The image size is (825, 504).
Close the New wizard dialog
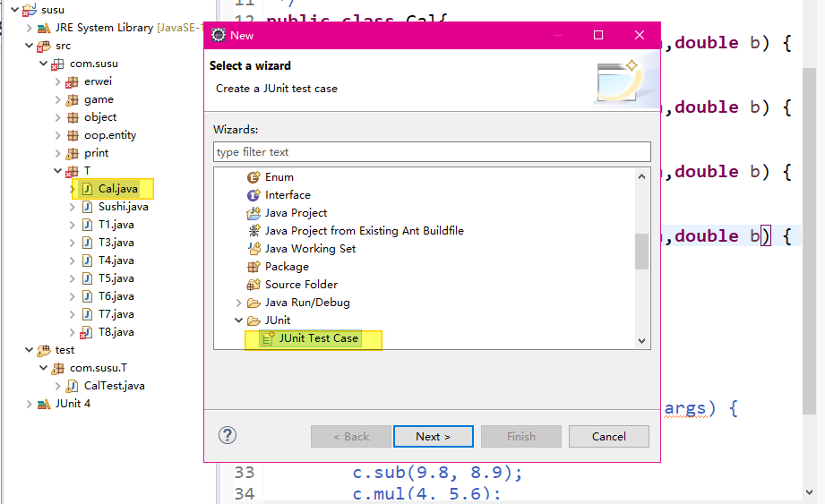coord(640,35)
